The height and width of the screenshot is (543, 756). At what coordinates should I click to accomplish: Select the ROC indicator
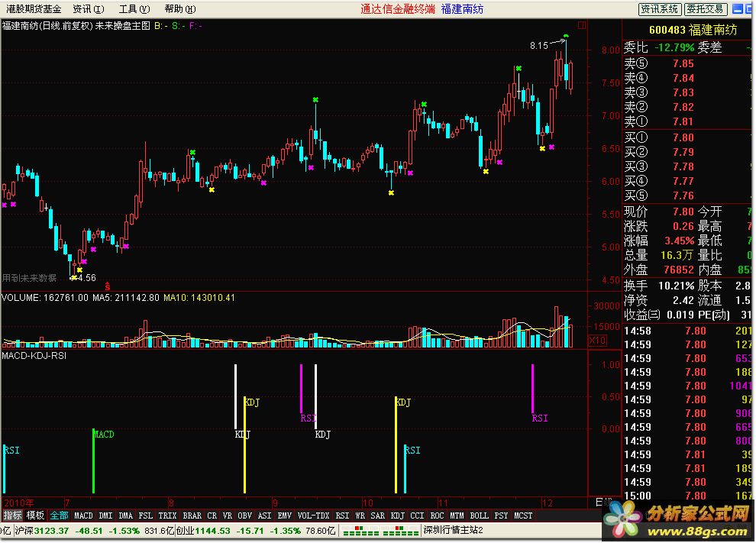(x=437, y=516)
